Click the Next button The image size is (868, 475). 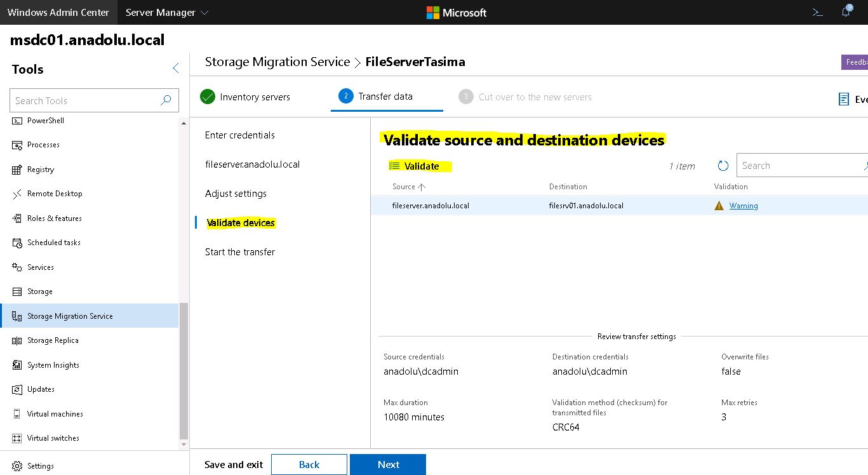tap(388, 464)
